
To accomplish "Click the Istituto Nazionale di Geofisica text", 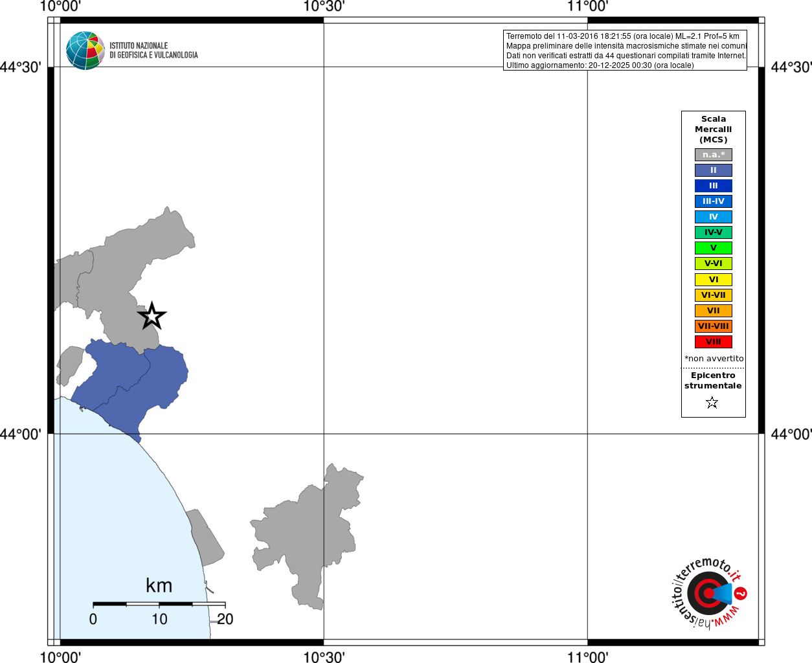I will click(x=153, y=51).
